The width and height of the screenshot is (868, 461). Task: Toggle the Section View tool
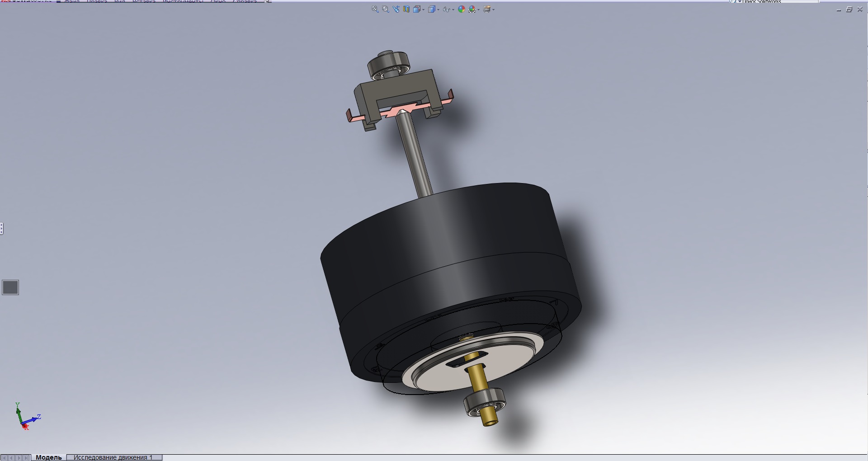[x=406, y=9]
